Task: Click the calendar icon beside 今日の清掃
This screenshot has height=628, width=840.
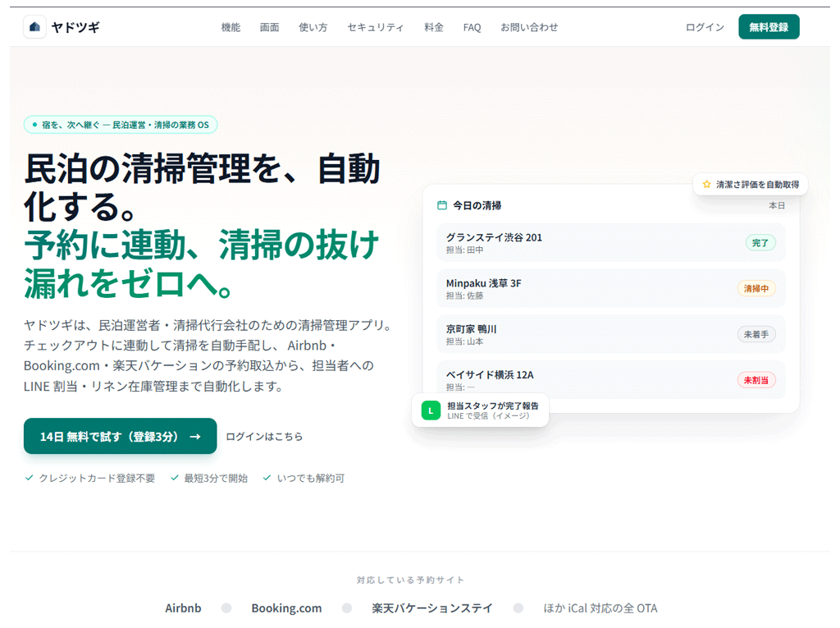Action: [442, 205]
